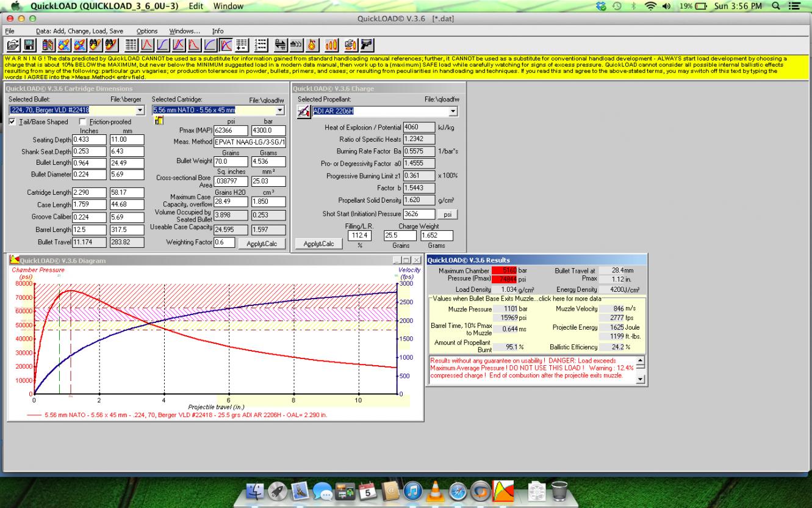Click the psi unit button
This screenshot has width=812, height=508.
[448, 214]
